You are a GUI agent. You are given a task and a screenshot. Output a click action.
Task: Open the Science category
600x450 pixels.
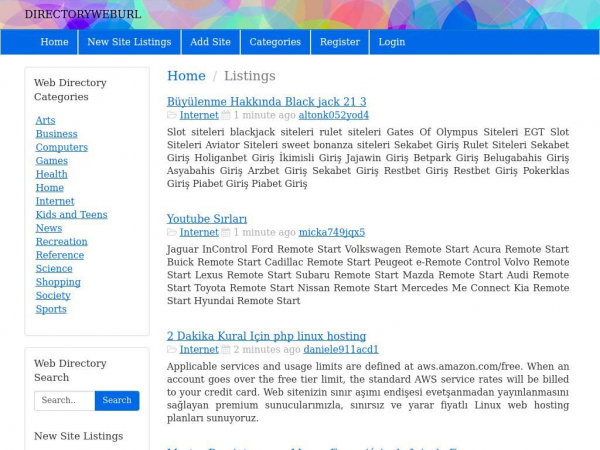coord(54,269)
